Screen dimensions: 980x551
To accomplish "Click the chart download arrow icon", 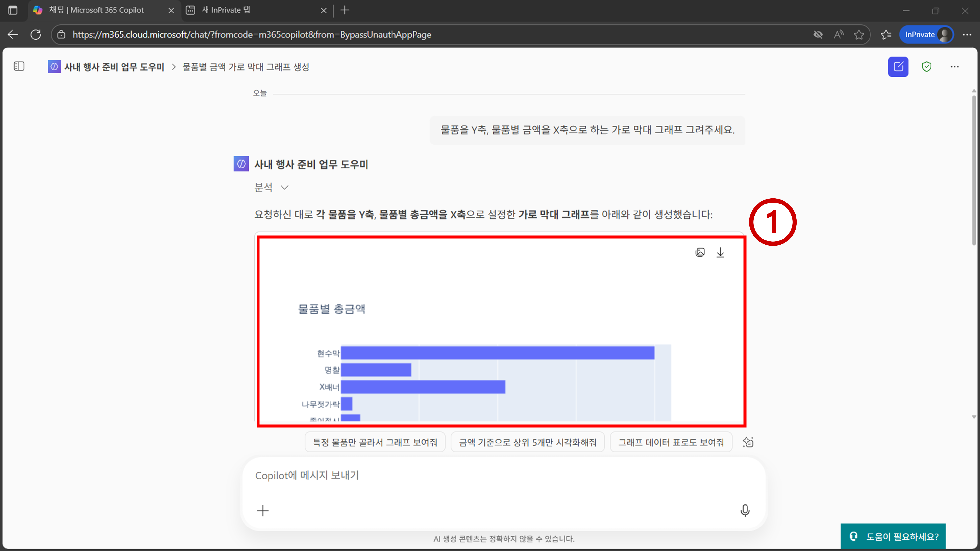I will 720,252.
